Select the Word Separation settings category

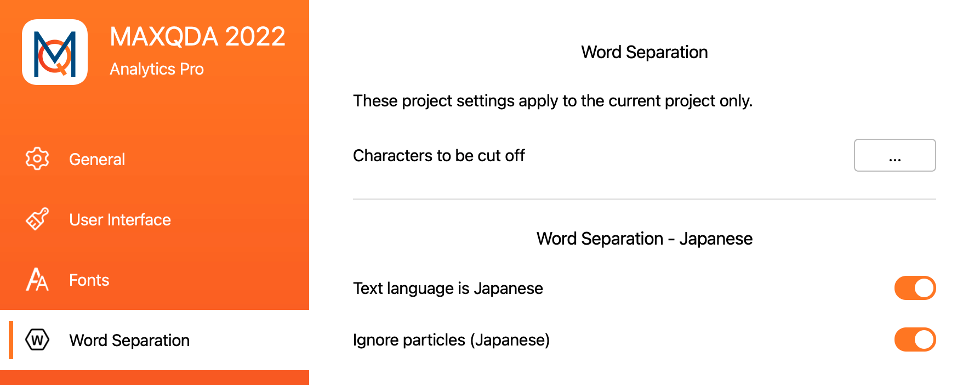click(x=129, y=340)
